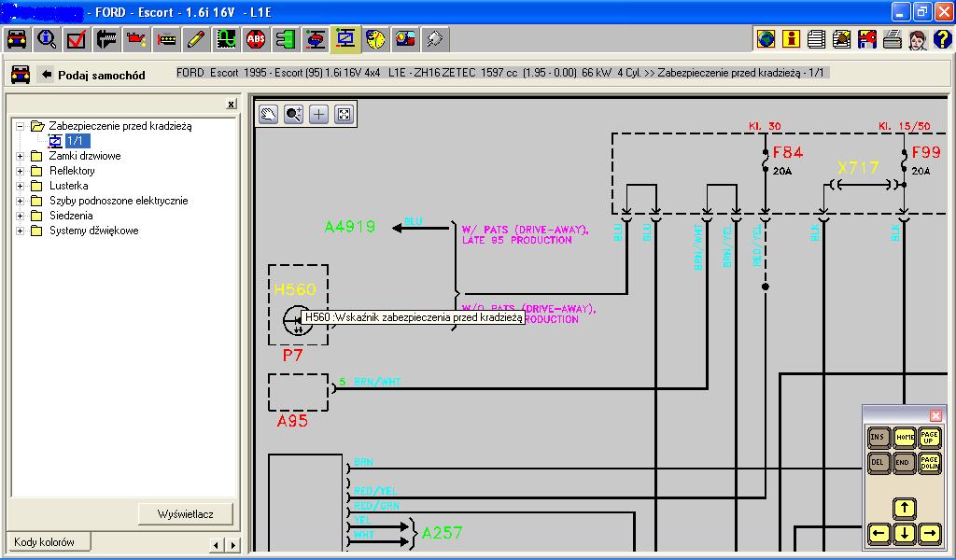Click the ABS toolbar icon
This screenshot has height=560, width=956.
pos(256,39)
